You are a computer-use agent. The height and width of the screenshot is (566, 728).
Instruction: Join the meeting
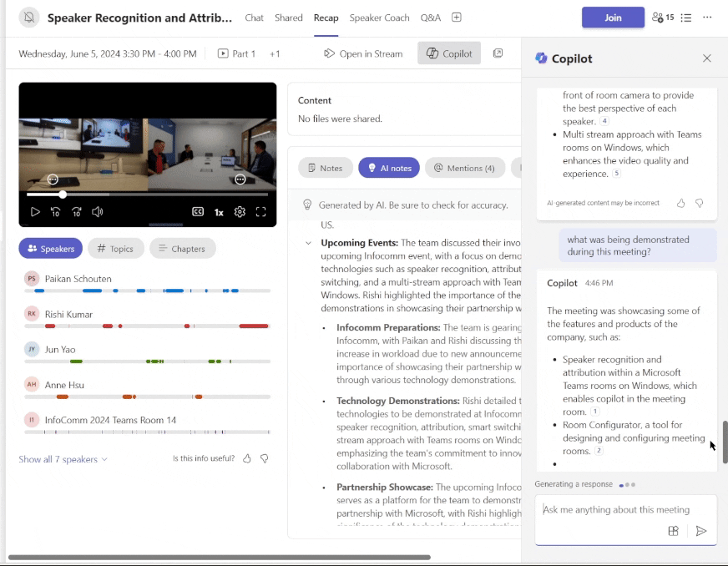(x=613, y=18)
